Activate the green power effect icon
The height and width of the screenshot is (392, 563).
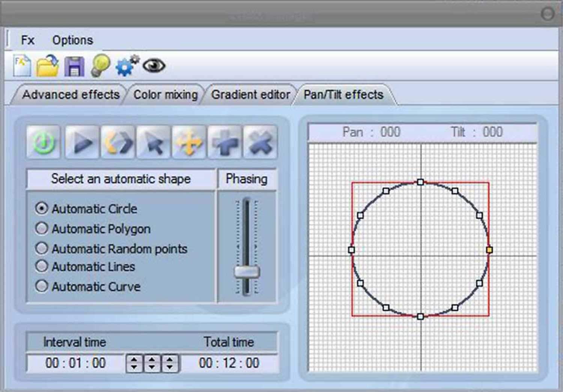[43, 143]
